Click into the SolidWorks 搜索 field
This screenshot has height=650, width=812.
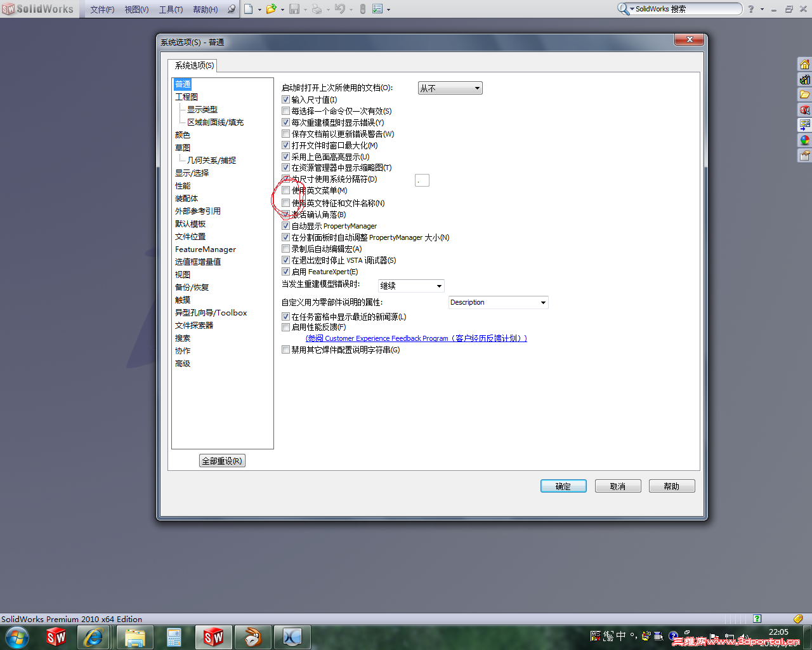(x=687, y=9)
